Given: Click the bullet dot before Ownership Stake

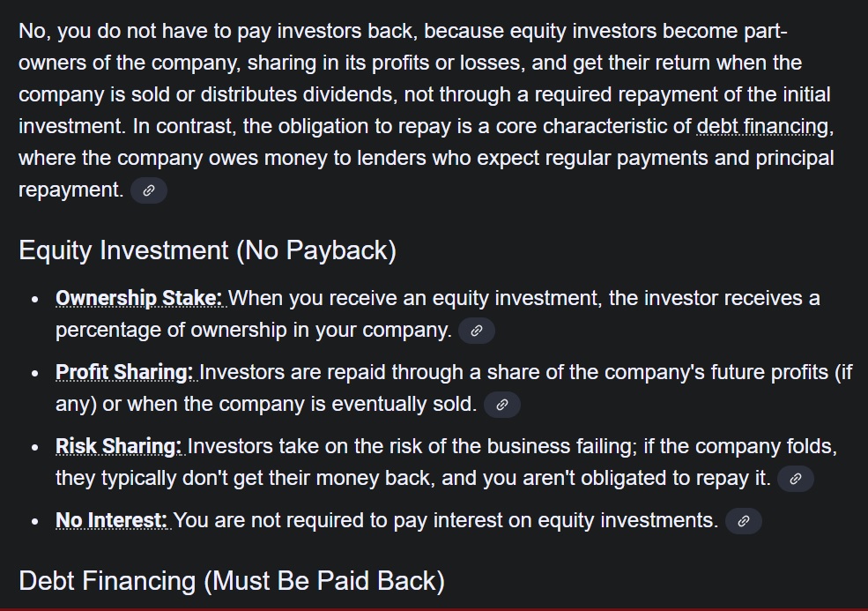Looking at the screenshot, I should [x=33, y=300].
